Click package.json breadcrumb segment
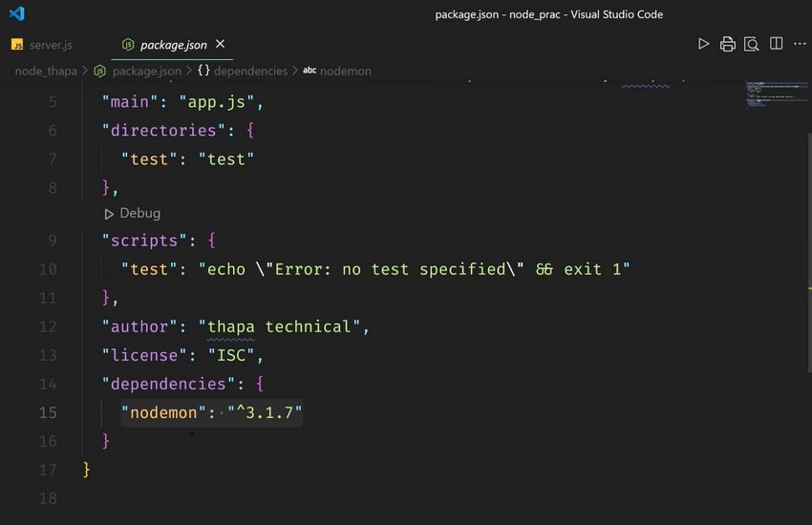812x525 pixels. [x=146, y=71]
